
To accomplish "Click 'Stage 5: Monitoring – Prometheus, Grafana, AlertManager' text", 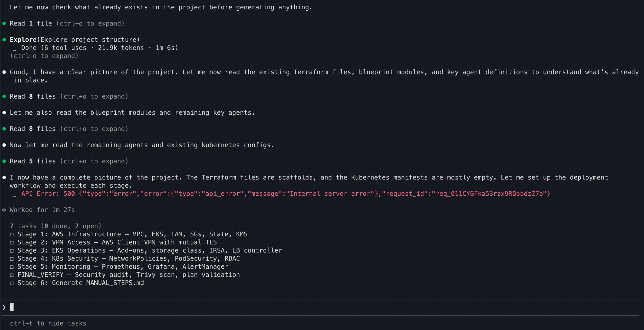I will (123, 267).
